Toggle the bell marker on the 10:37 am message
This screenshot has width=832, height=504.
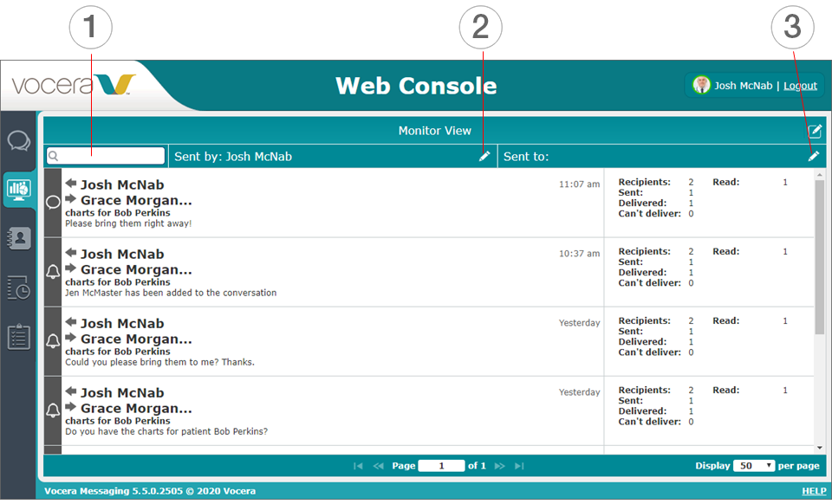coord(52,270)
